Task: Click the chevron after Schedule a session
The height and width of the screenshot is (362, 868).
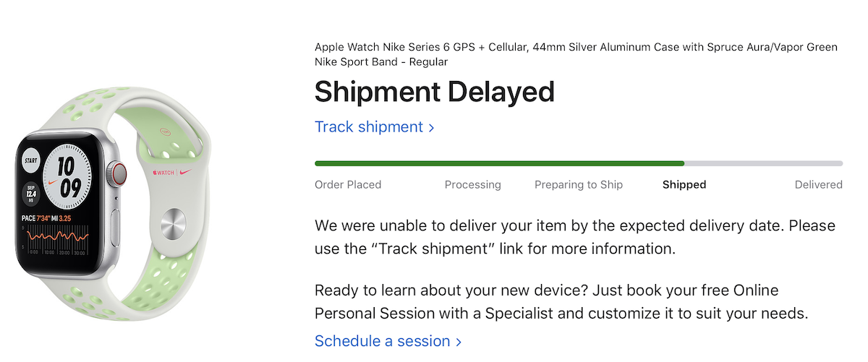Action: coord(458,342)
